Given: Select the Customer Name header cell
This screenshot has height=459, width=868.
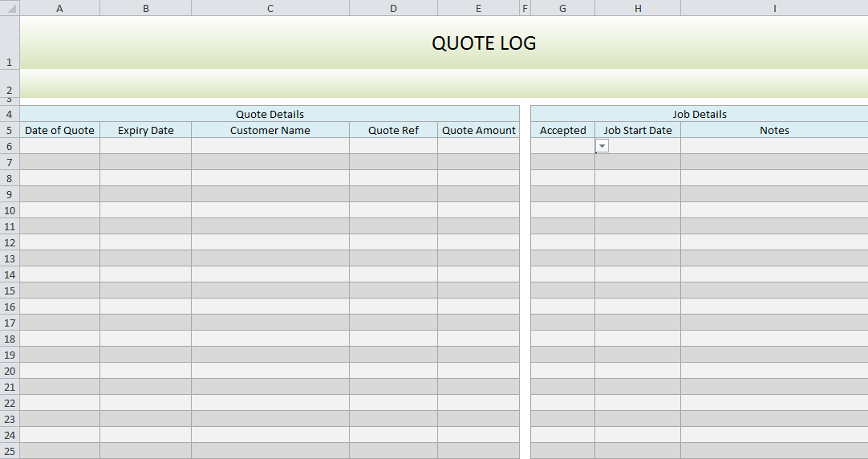Looking at the screenshot, I should coord(270,130).
